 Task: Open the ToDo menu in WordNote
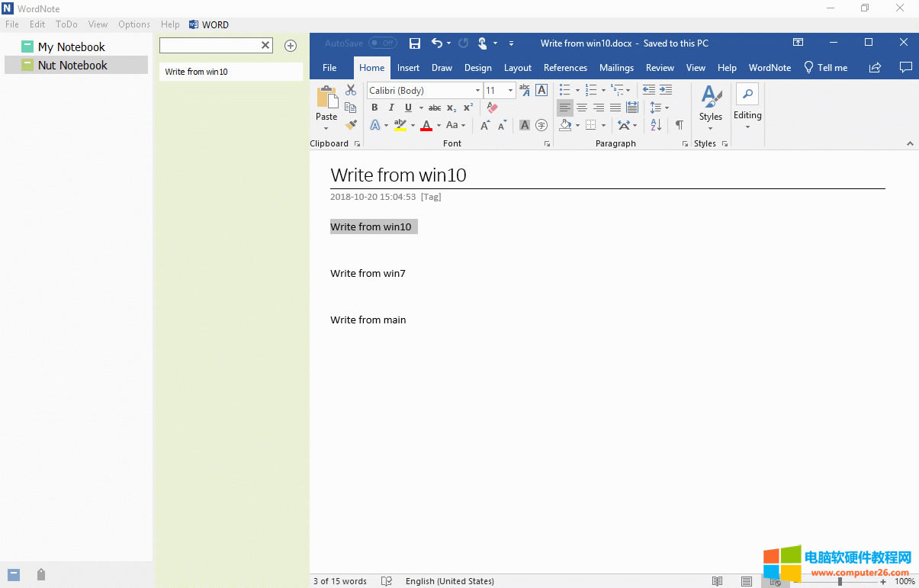tap(66, 24)
